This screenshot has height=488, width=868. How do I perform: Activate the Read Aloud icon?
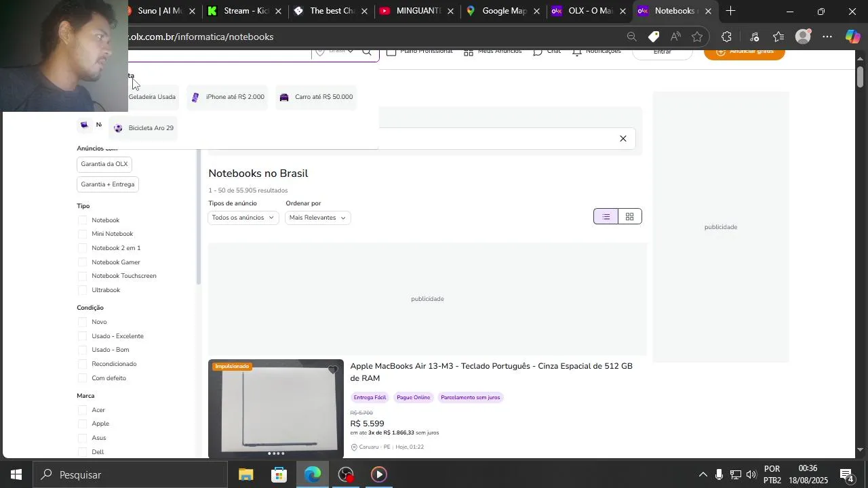pyautogui.click(x=675, y=37)
